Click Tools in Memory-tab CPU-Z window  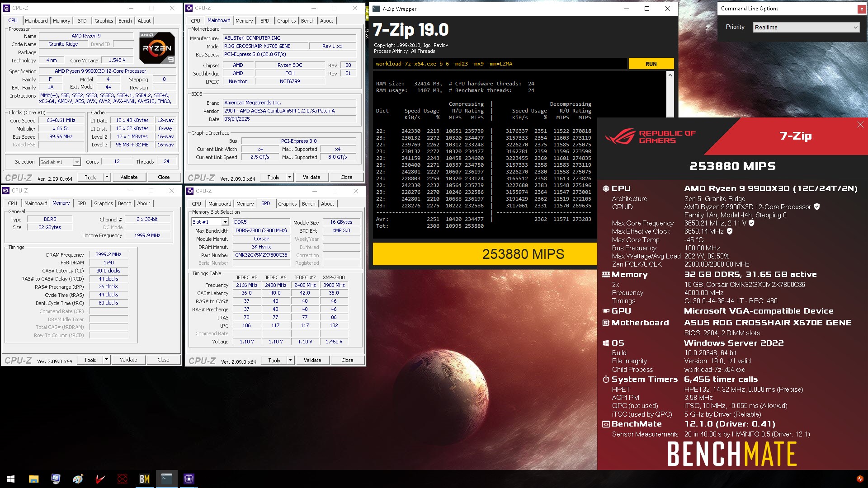tap(90, 360)
